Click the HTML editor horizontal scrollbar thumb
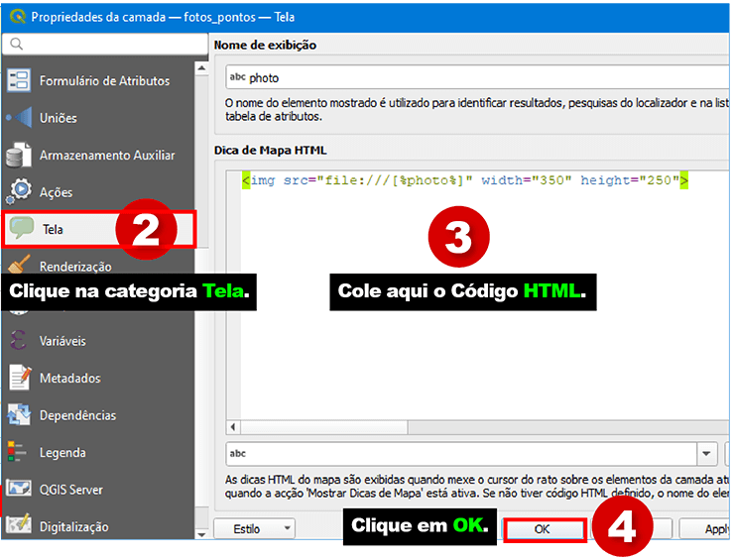Image resolution: width=733 pixels, height=560 pixels. point(324,427)
